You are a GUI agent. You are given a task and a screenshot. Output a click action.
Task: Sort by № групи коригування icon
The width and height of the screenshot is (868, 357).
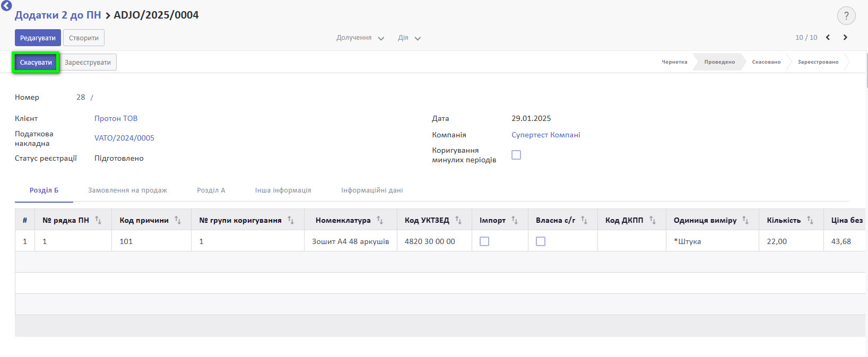[x=291, y=220]
